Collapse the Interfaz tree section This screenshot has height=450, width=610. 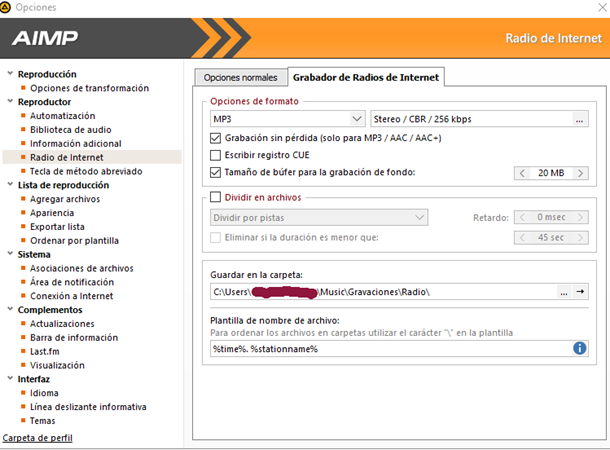[11, 378]
